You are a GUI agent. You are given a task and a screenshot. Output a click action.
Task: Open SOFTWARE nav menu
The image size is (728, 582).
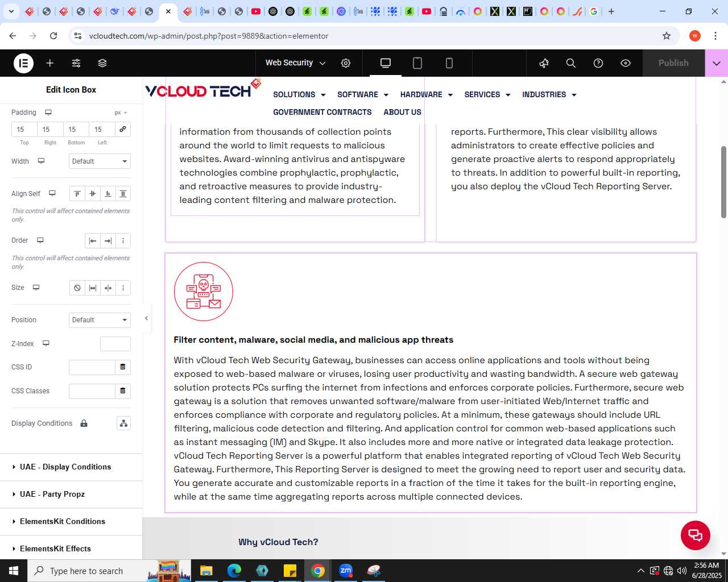pyautogui.click(x=363, y=95)
